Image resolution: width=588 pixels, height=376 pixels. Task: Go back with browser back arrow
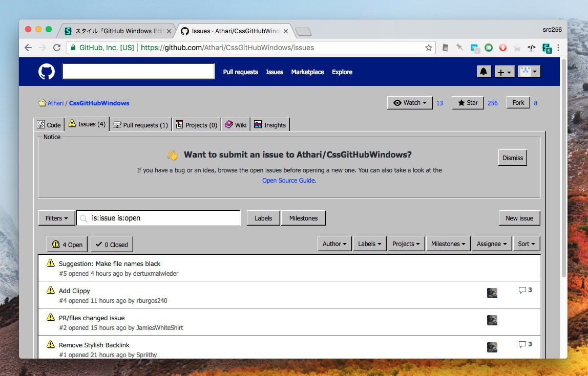tap(28, 48)
